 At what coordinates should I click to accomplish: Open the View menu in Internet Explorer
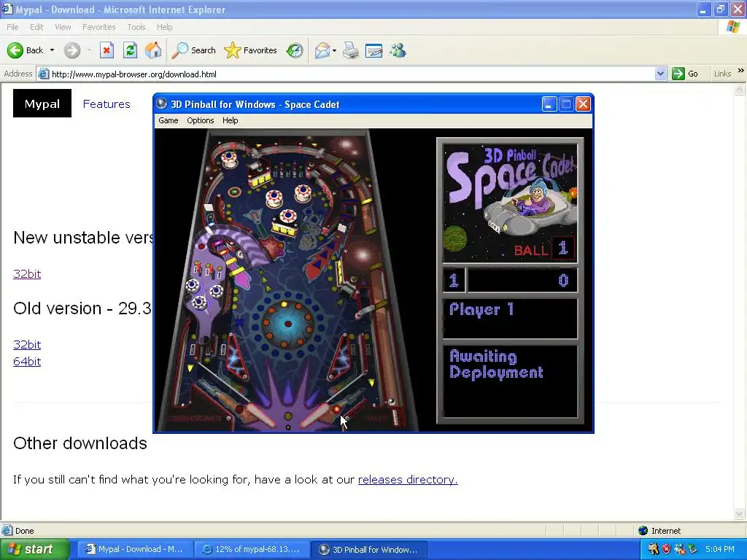click(x=63, y=27)
